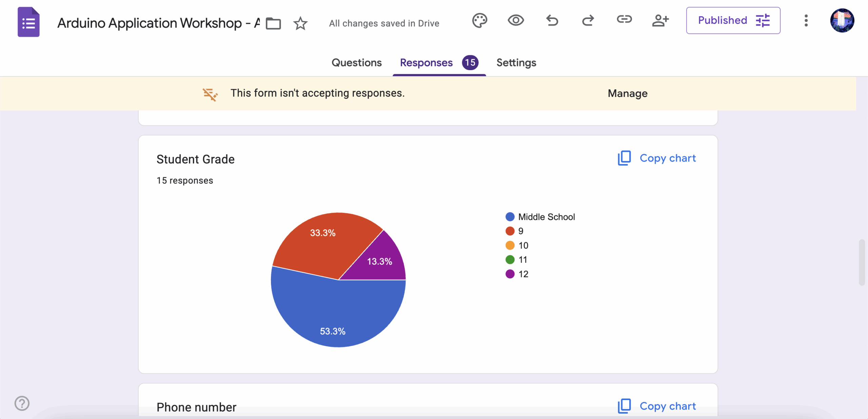Image resolution: width=868 pixels, height=419 pixels.
Task: Click the 'Middle School' legend label
Action: 546,217
